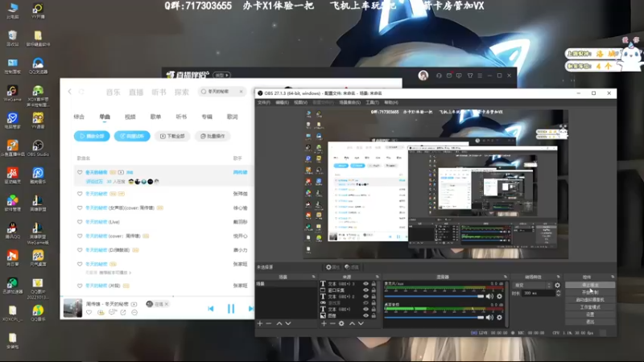Remove source with the minus in 来源 panel

pos(332,323)
